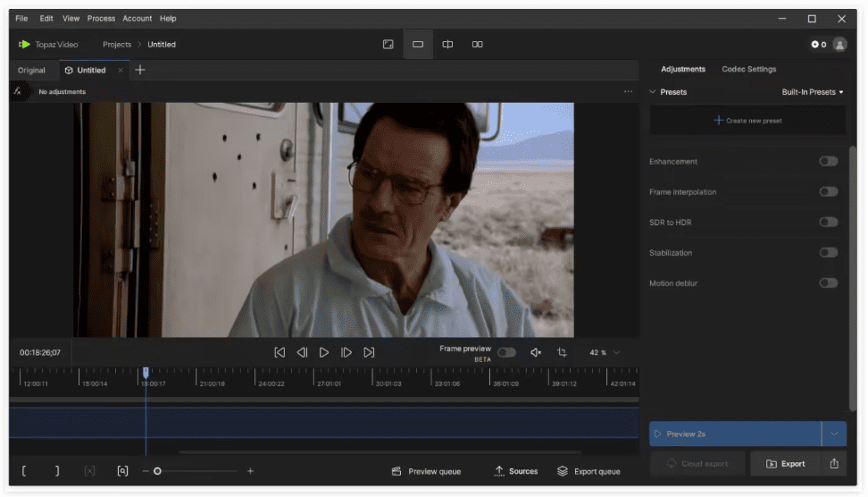Mute the audio with speaker icon
868x497 pixels.
point(535,352)
